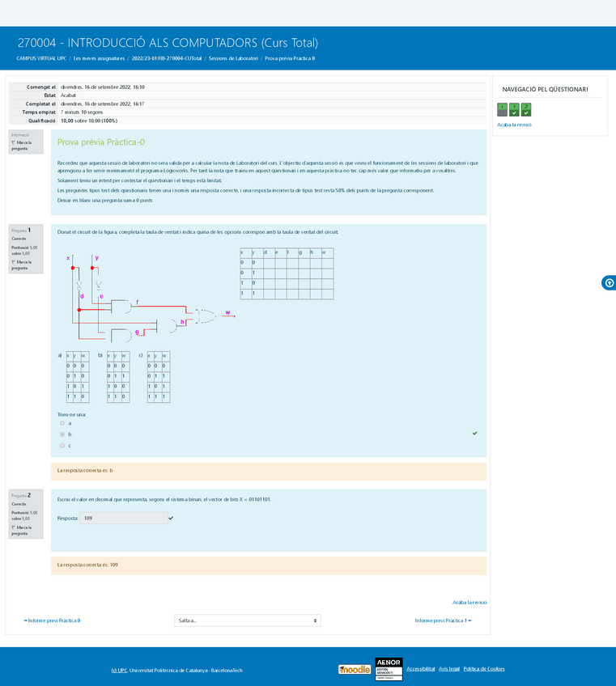Click the Moodle logo in the footer
The image size is (616, 686).
355,669
